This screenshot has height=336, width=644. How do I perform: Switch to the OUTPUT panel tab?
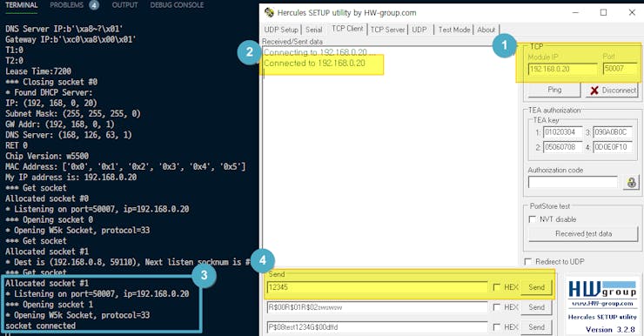(124, 5)
